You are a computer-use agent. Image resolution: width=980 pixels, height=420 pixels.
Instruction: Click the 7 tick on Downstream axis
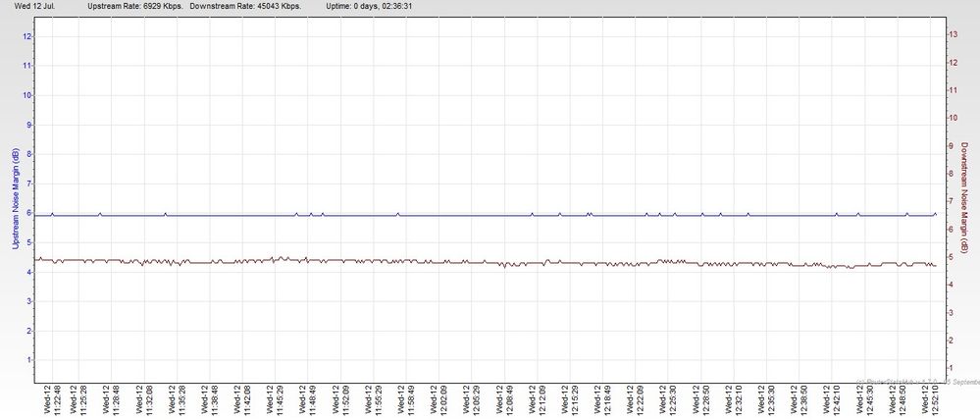pos(952,201)
